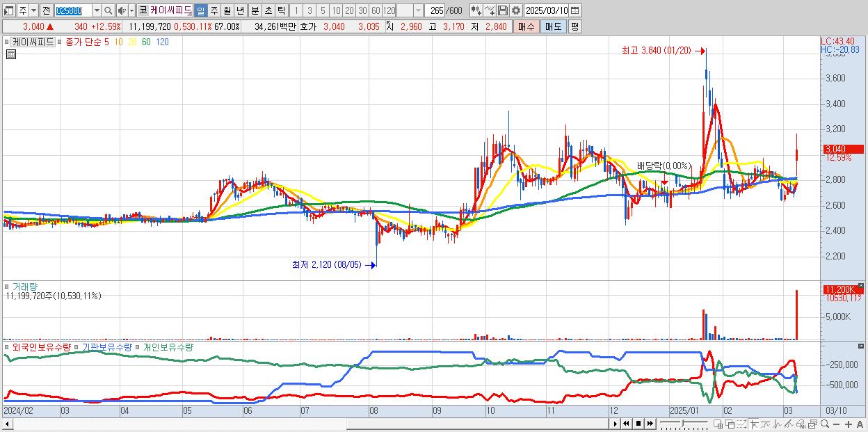
Task: Click the add indicator line icon
Action: [x=490, y=10]
